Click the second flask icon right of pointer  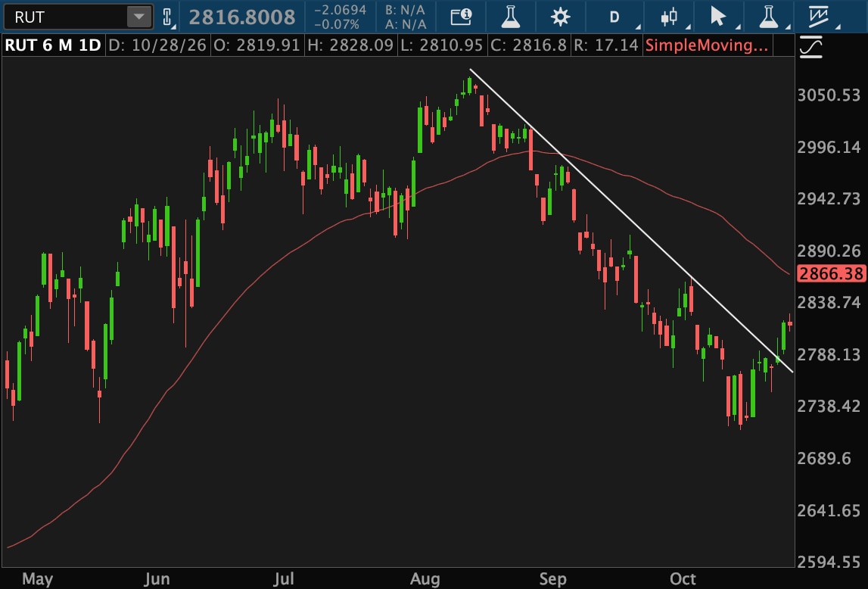tap(768, 17)
